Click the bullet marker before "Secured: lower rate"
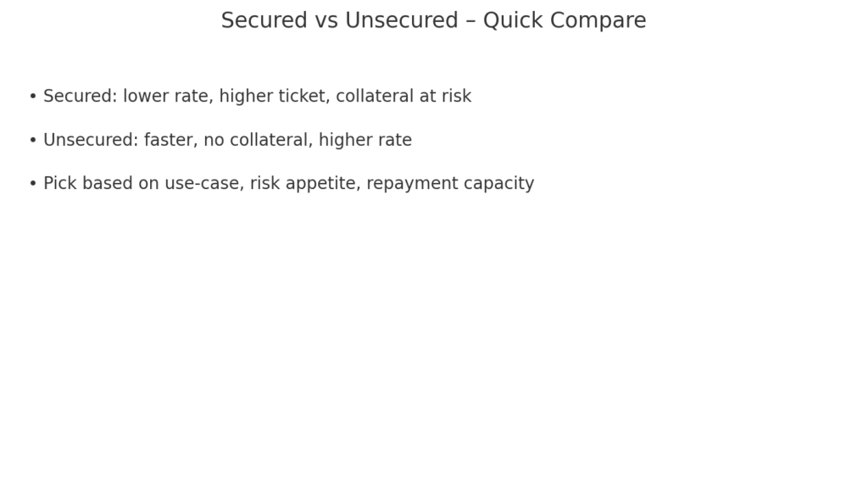868x483 pixels. (33, 97)
